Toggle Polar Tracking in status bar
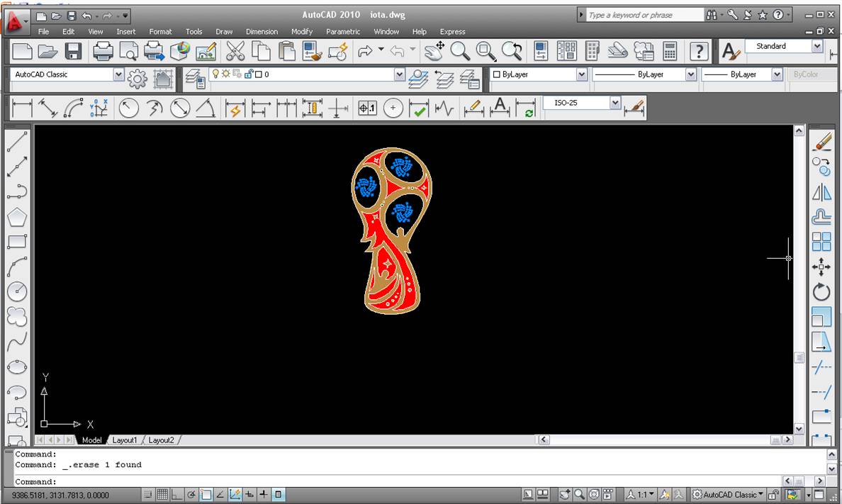842x504 pixels. coord(191,494)
